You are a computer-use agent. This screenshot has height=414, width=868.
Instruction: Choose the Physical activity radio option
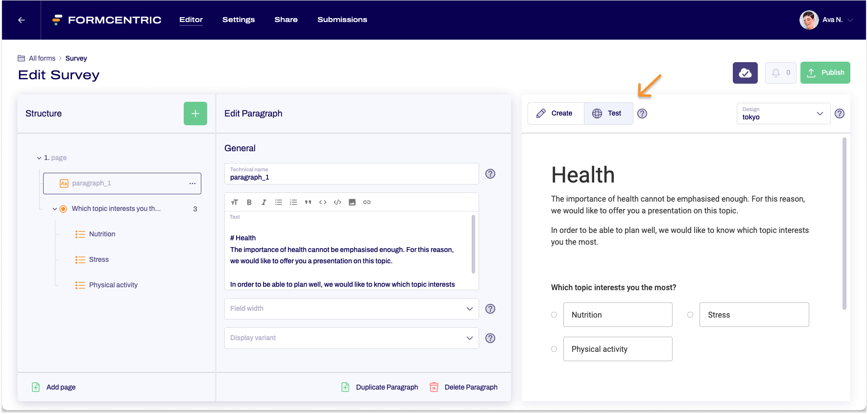(554, 349)
